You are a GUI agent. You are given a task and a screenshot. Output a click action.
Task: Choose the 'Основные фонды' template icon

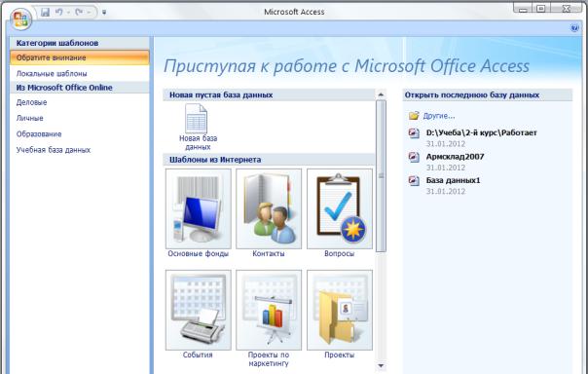point(199,208)
